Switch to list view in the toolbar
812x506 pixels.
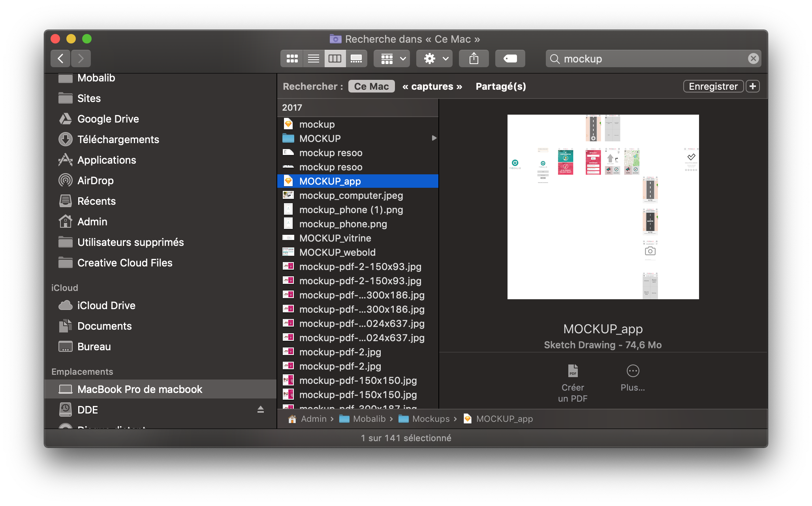click(x=313, y=59)
